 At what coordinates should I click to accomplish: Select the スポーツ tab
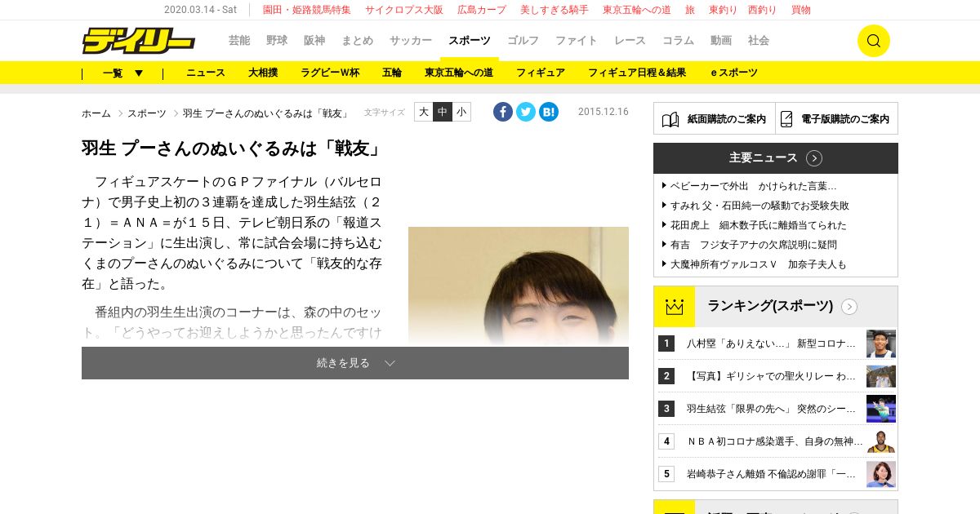point(470,41)
